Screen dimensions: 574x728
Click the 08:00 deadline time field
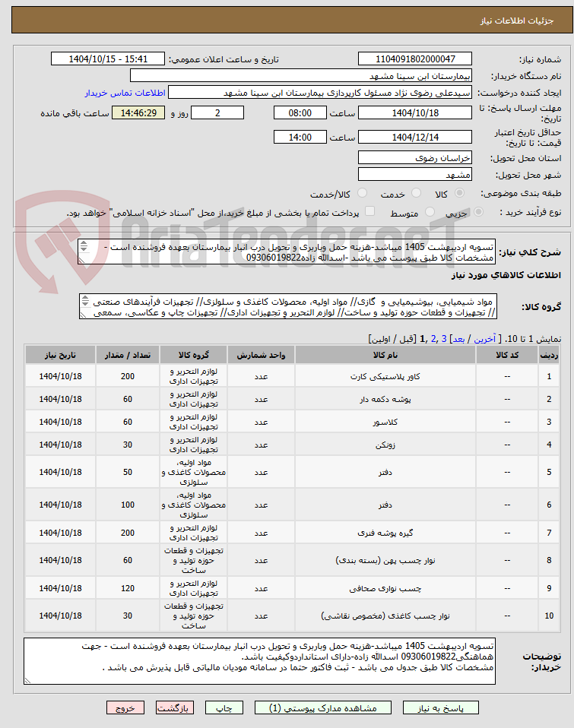click(300, 112)
